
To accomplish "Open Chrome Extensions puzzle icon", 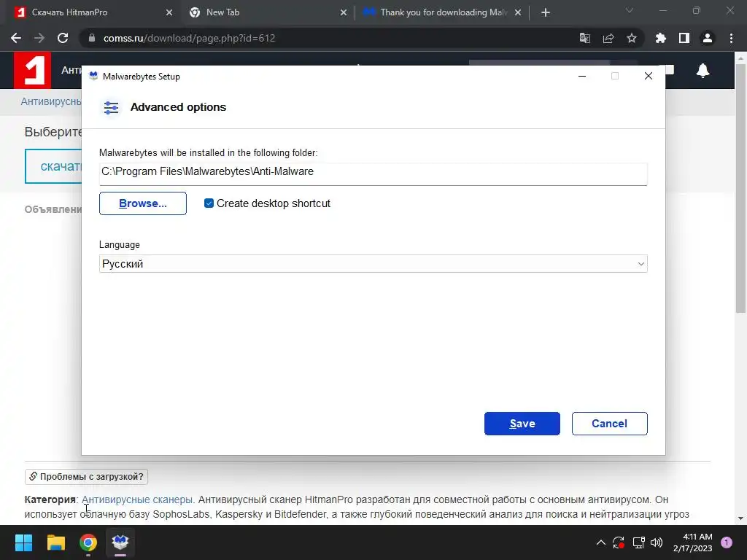I will [x=661, y=38].
